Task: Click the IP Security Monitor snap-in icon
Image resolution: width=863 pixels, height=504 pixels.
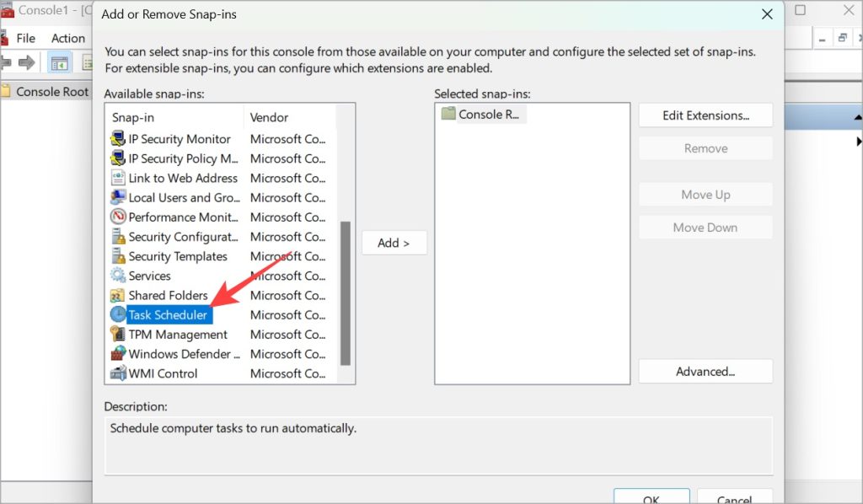Action: tap(118, 139)
